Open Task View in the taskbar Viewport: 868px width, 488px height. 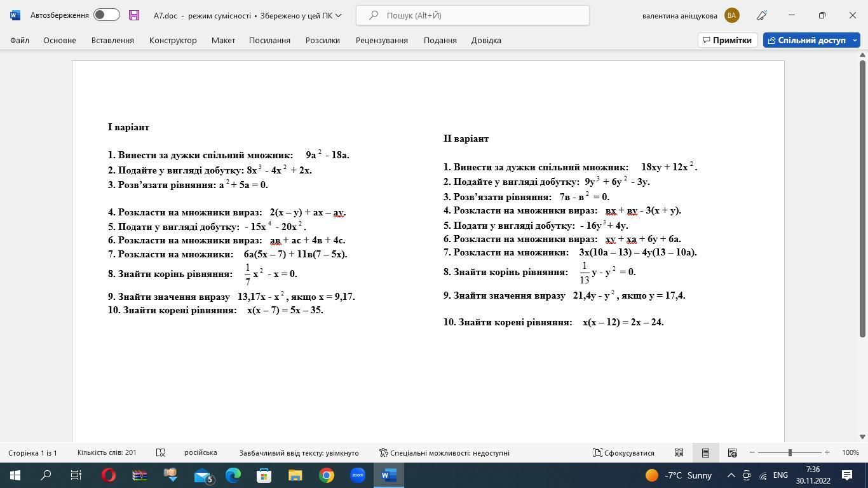point(76,475)
